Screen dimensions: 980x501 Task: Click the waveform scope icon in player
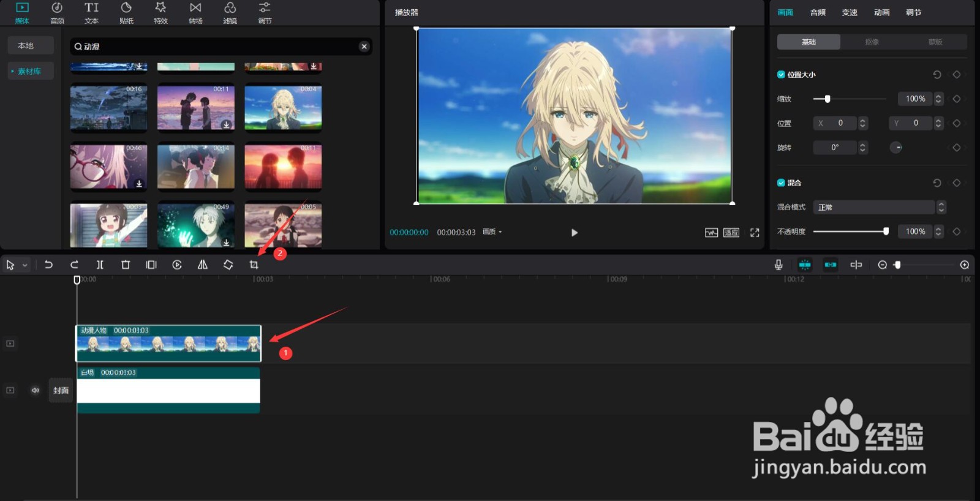click(x=711, y=233)
